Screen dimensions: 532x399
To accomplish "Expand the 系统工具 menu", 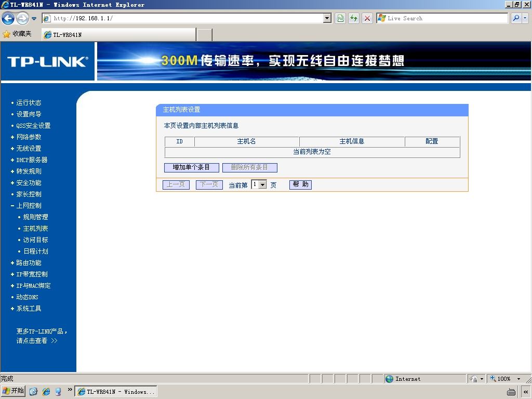I will pos(29,309).
